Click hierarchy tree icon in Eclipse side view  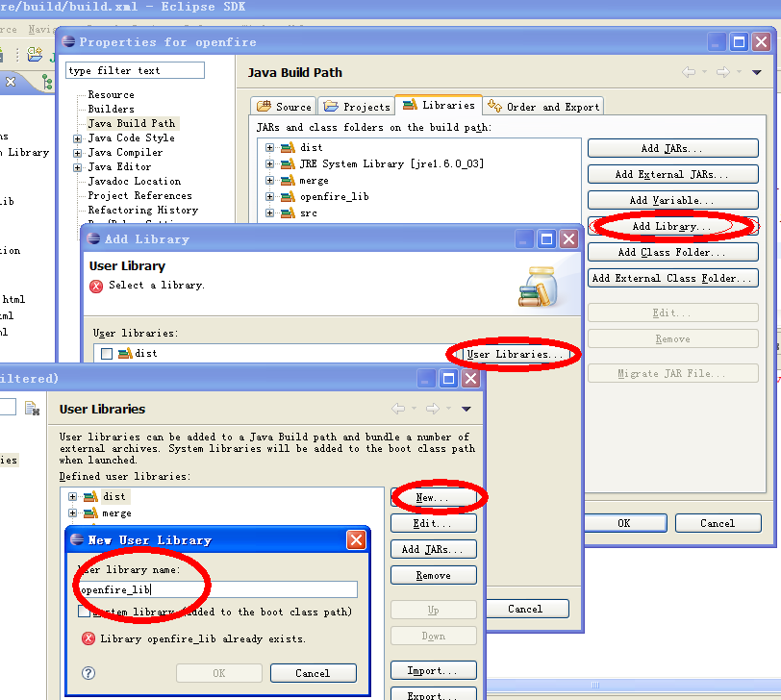point(47,82)
